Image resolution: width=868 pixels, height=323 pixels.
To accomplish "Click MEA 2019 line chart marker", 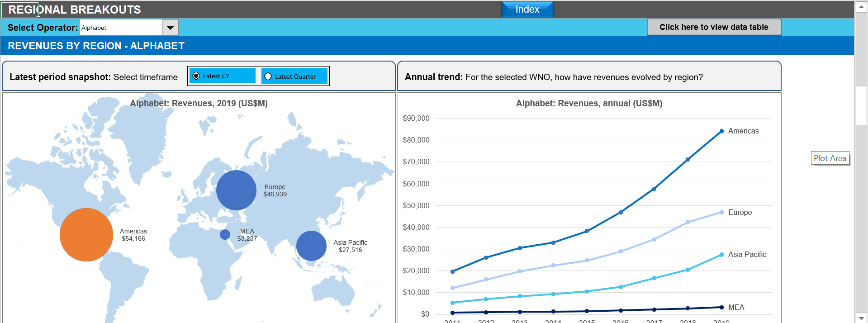I will tap(721, 307).
